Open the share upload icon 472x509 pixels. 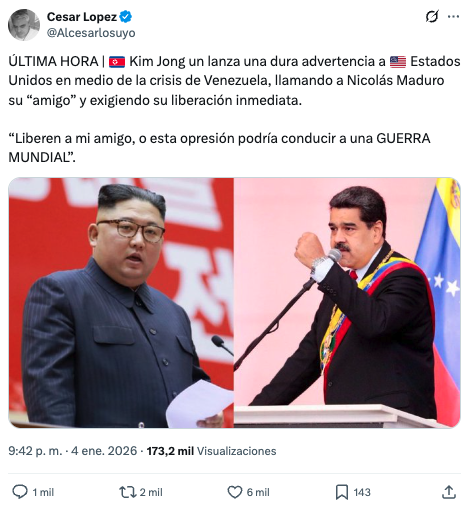[449, 492]
